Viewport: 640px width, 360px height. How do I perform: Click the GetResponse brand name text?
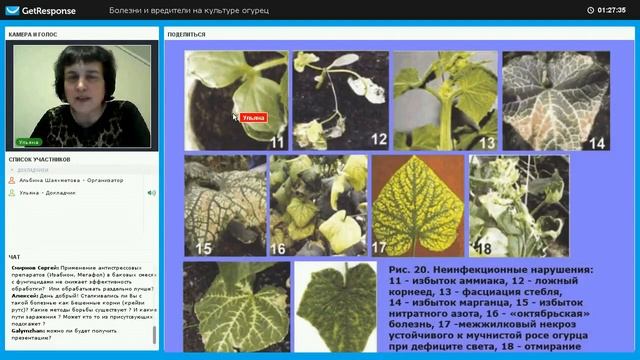click(x=49, y=11)
